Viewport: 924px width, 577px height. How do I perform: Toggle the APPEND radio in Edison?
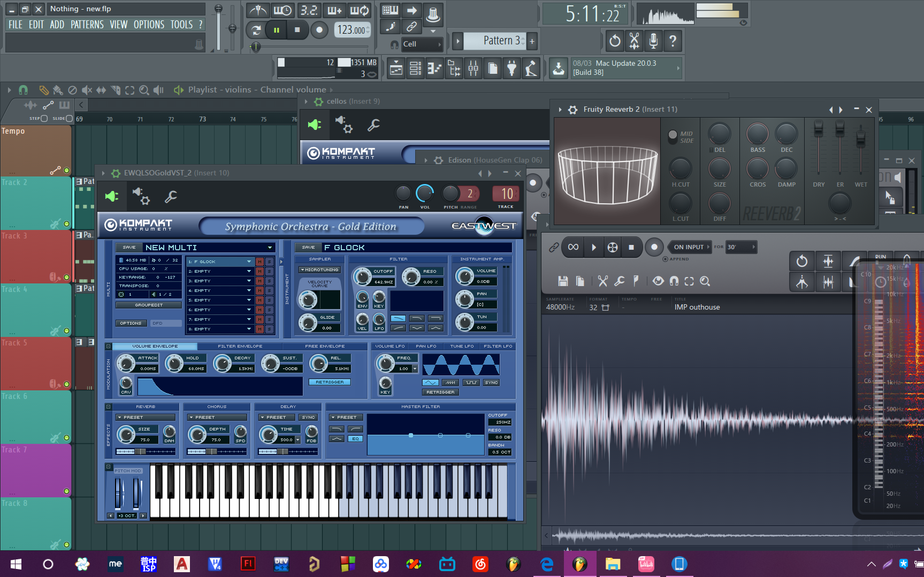665,259
